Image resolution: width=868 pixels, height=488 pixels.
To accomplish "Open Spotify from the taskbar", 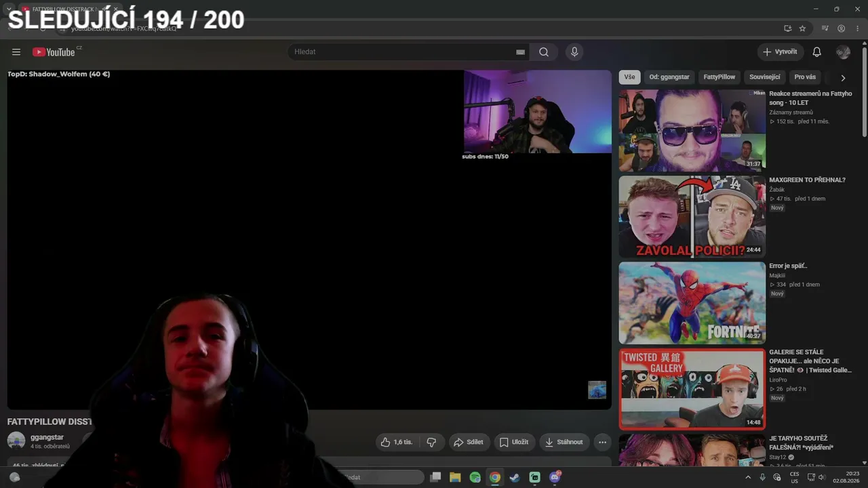I will click(x=475, y=477).
